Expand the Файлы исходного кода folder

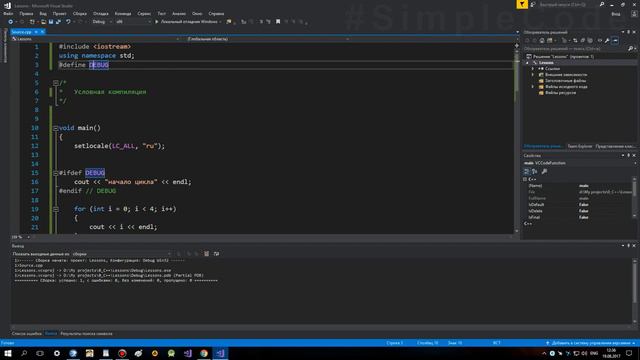pos(533,87)
